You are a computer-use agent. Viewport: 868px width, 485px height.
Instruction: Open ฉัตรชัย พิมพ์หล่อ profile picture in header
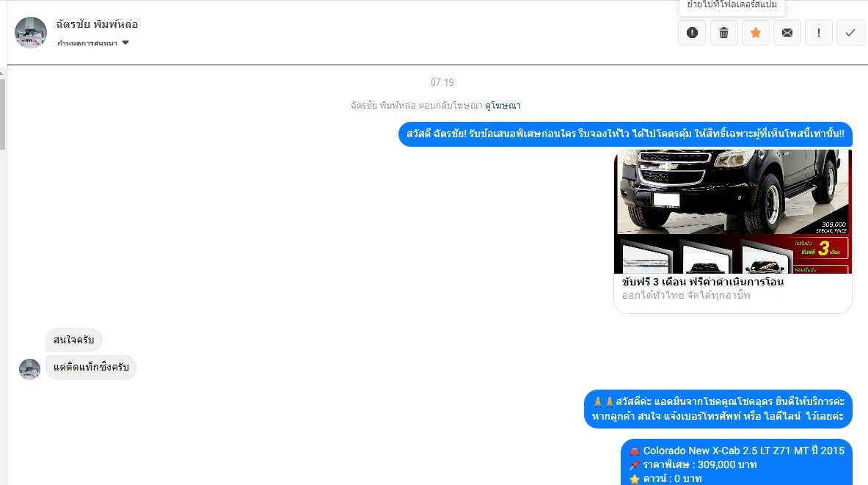point(30,33)
